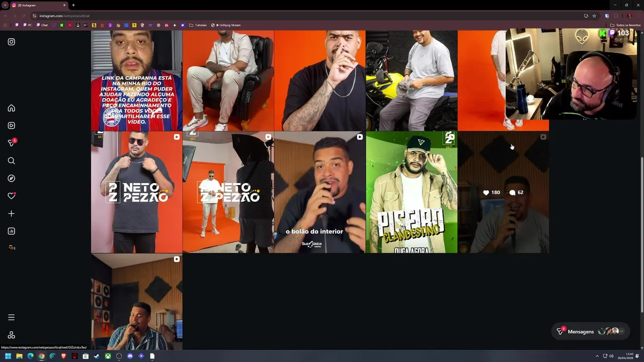Bookmark this page with star icon
The width and height of the screenshot is (644, 362).
tap(594, 16)
